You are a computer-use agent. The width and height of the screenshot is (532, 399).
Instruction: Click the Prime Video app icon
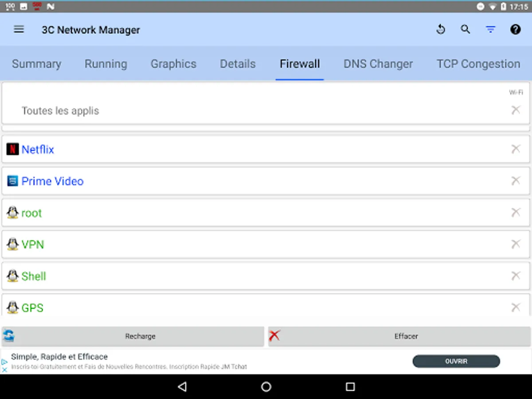(x=12, y=181)
